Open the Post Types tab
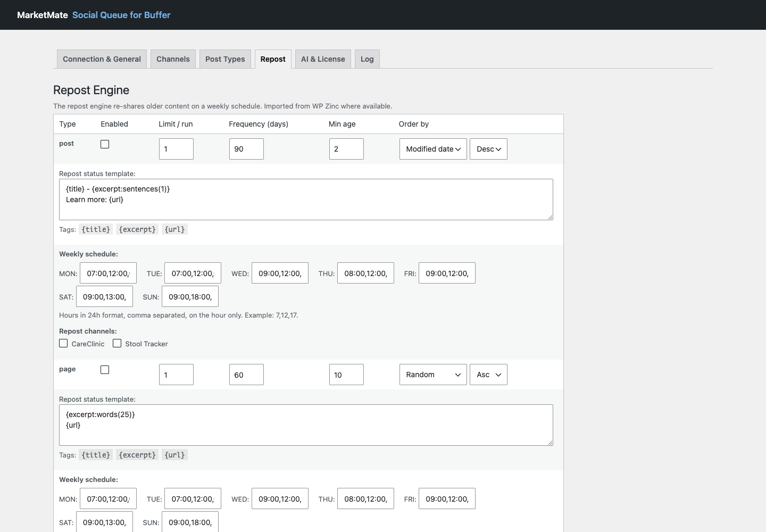766x532 pixels. [225, 59]
